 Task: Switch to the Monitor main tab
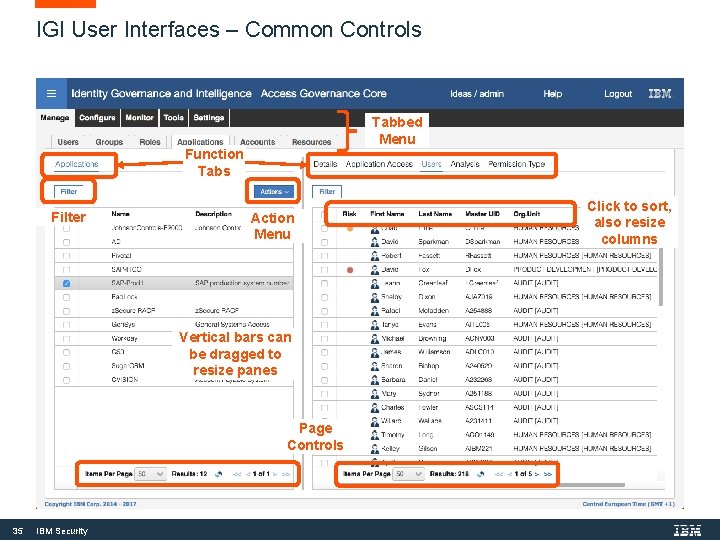coord(139,118)
